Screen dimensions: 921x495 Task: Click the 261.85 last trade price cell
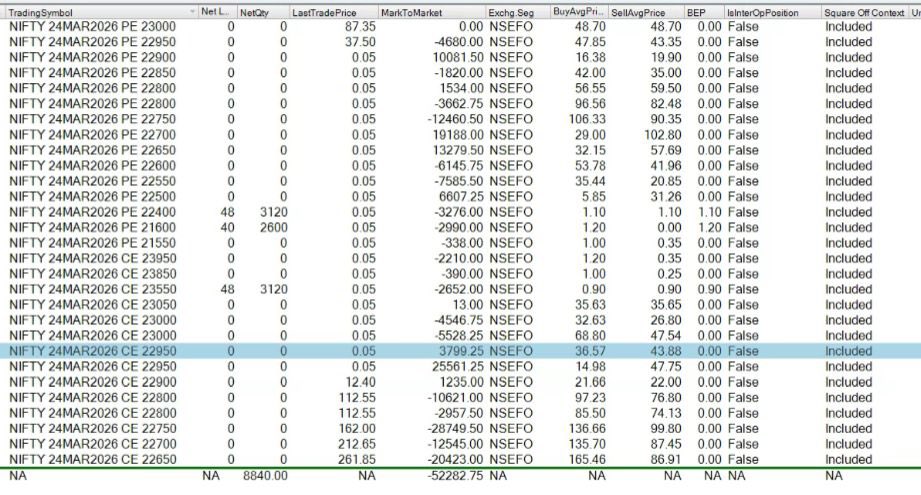coord(357,459)
